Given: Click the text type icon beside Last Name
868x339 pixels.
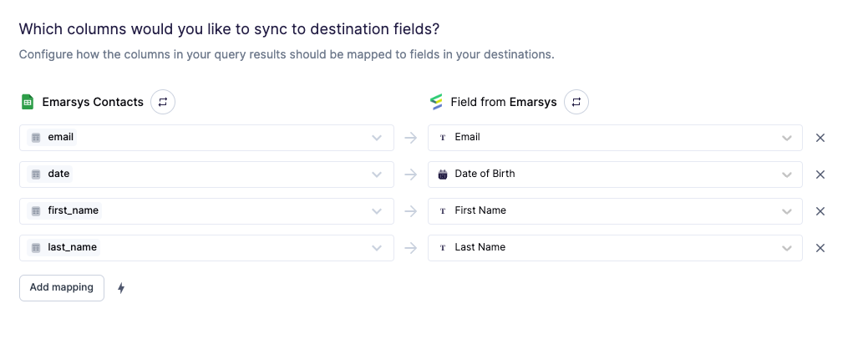Looking at the screenshot, I should pos(442,248).
